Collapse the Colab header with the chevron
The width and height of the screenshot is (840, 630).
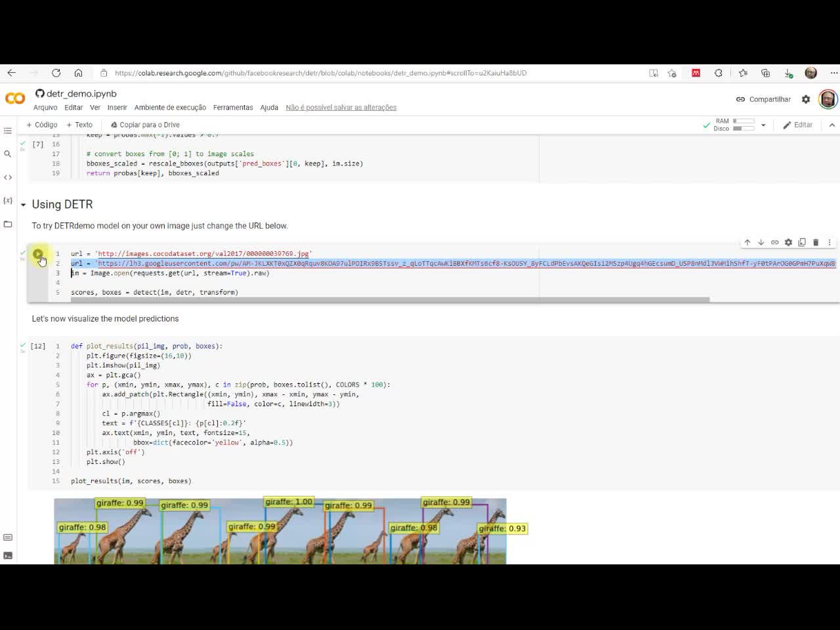pos(831,125)
